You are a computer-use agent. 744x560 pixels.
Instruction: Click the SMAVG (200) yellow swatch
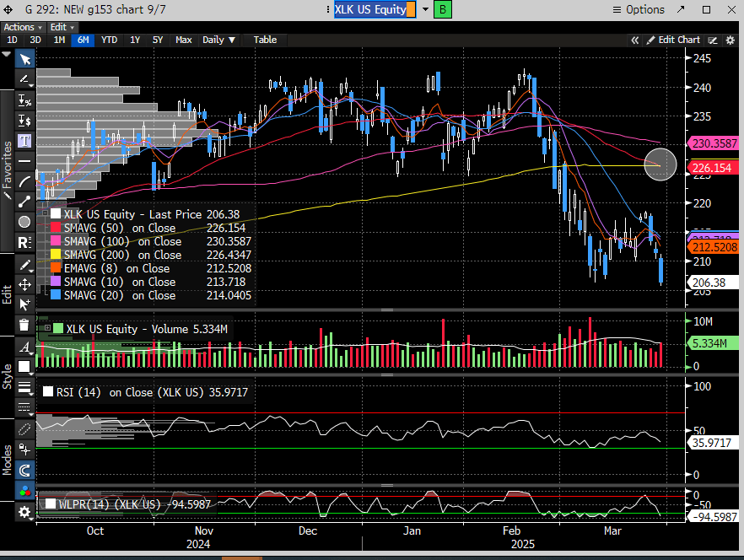pos(56,255)
